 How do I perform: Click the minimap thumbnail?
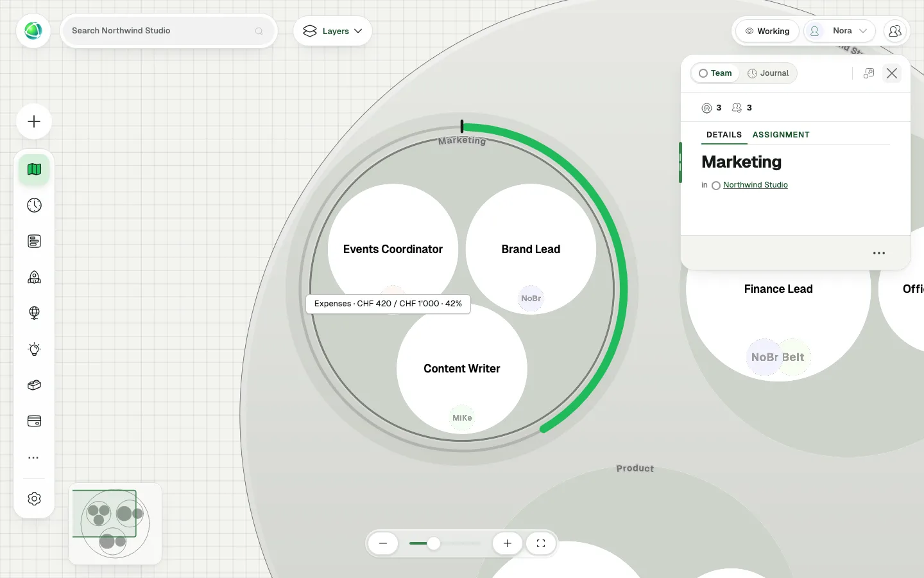click(115, 523)
